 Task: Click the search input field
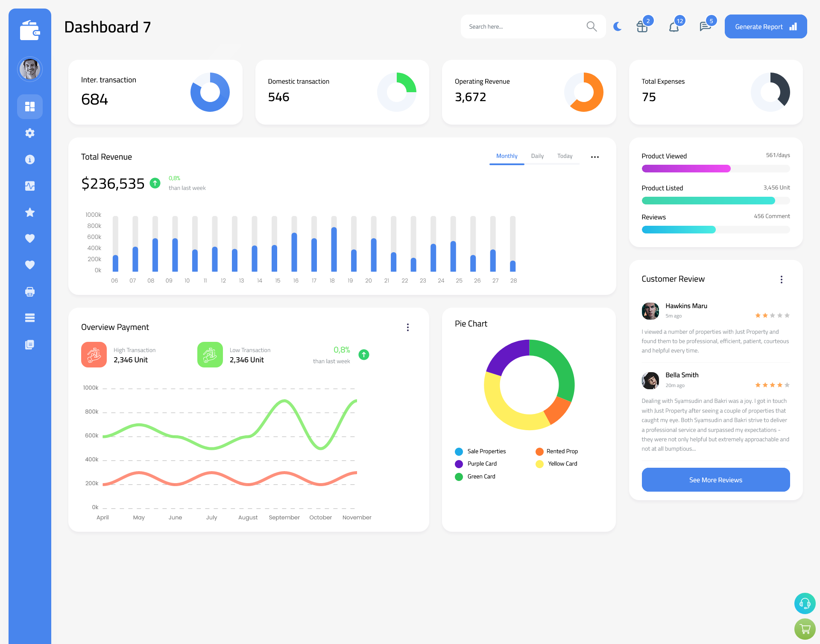point(527,26)
